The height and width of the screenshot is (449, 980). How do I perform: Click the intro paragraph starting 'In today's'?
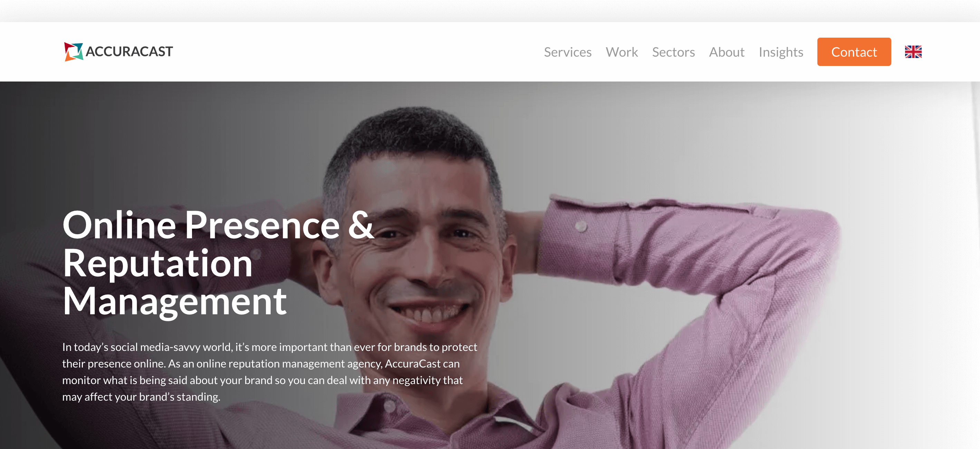tap(269, 372)
